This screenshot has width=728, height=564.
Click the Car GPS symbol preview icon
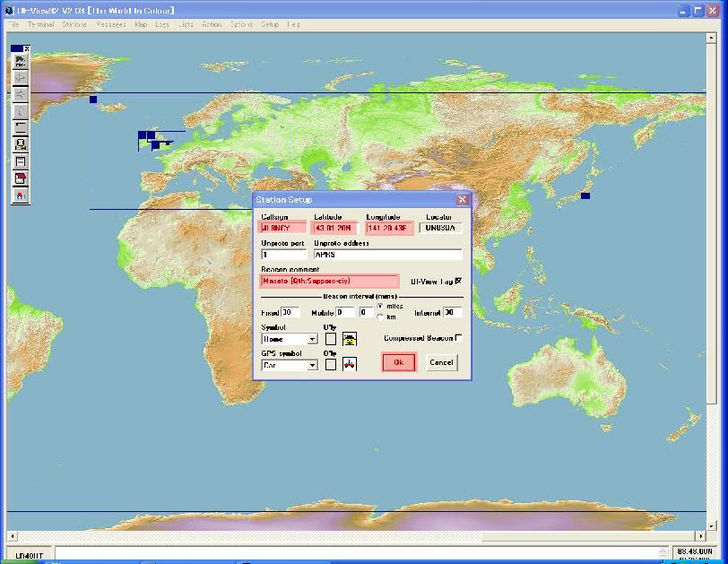[x=350, y=364]
